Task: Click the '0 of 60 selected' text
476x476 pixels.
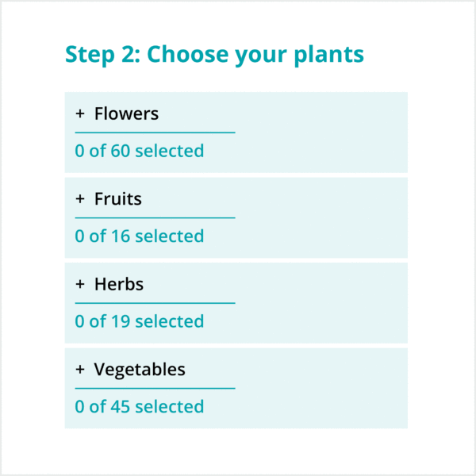Action: tap(140, 151)
